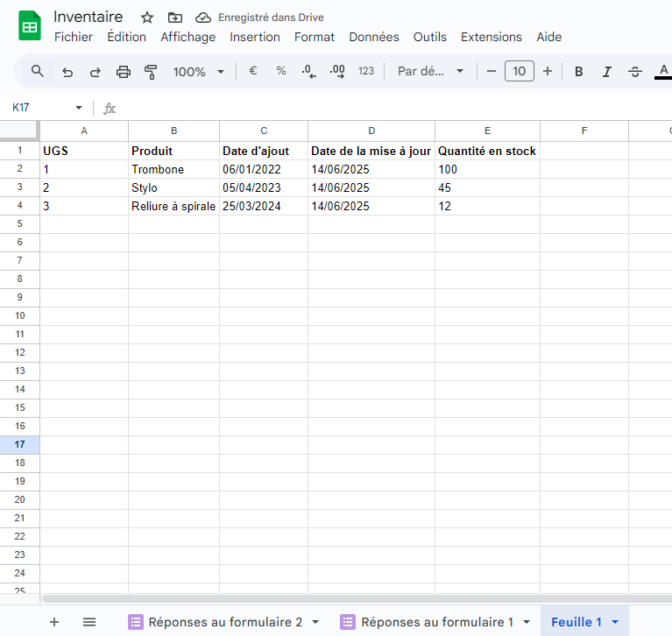Toggle italic formatting
672x636 pixels.
(x=607, y=72)
